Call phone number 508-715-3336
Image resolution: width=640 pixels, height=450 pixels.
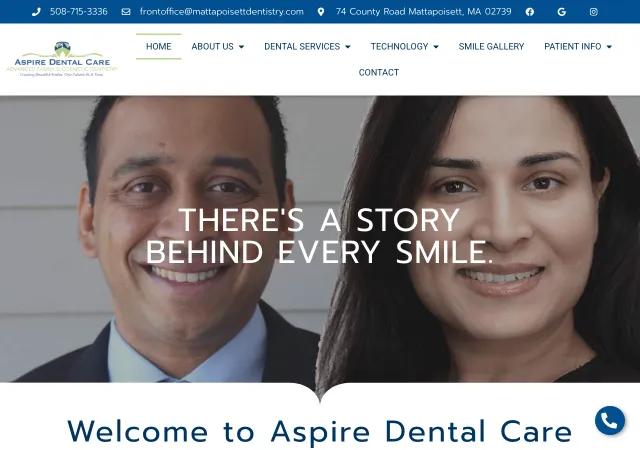tap(79, 12)
